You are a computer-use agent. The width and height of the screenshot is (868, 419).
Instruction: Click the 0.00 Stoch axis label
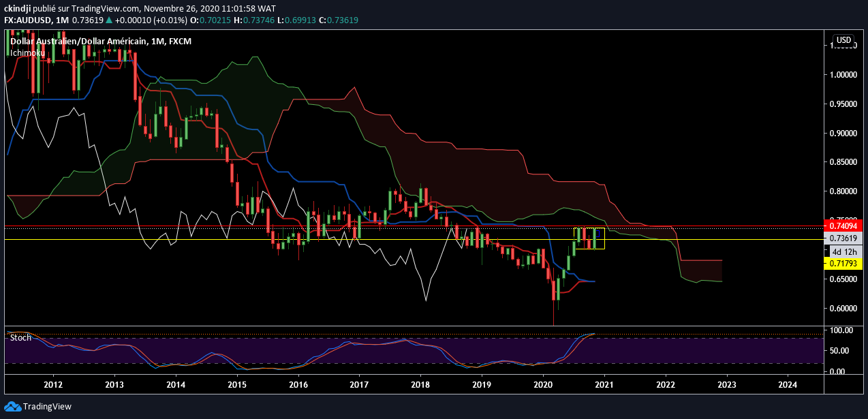click(839, 372)
